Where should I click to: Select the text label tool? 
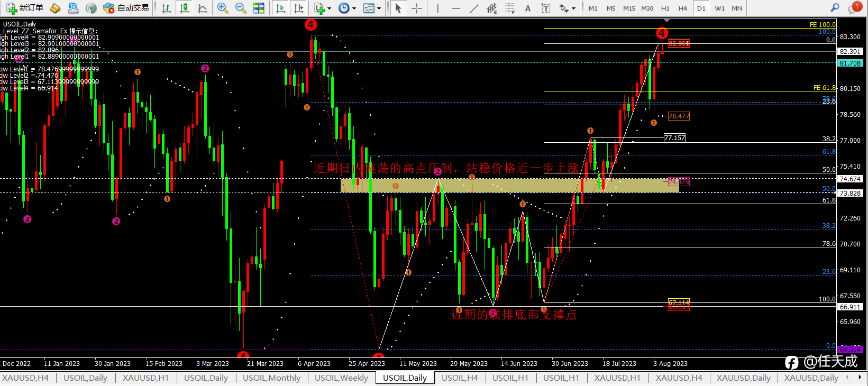point(545,8)
